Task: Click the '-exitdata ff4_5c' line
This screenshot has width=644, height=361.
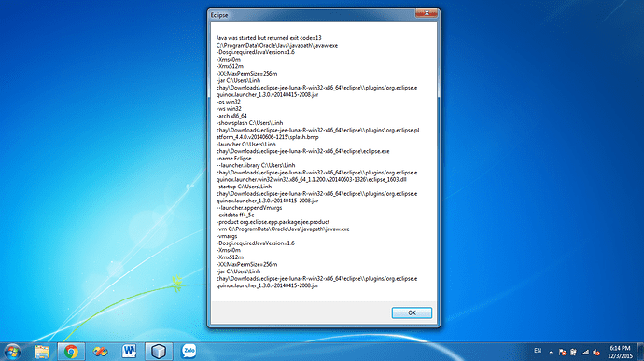Action: click(235, 215)
